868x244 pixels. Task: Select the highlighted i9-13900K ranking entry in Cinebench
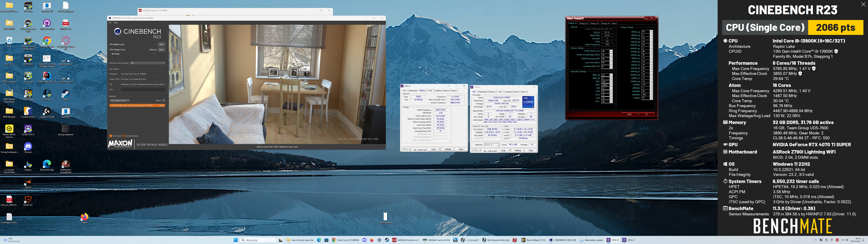137,106
